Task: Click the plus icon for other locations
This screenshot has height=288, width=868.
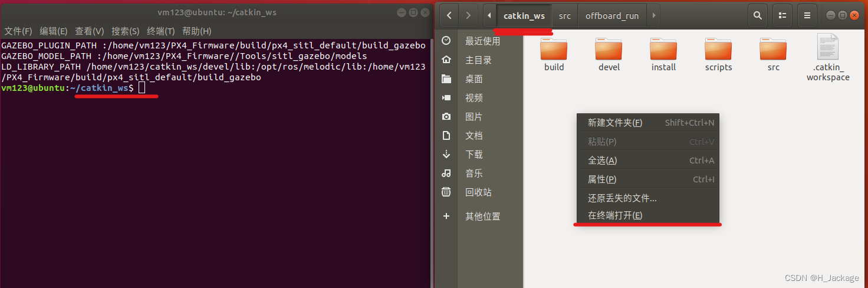Action: coord(446,216)
